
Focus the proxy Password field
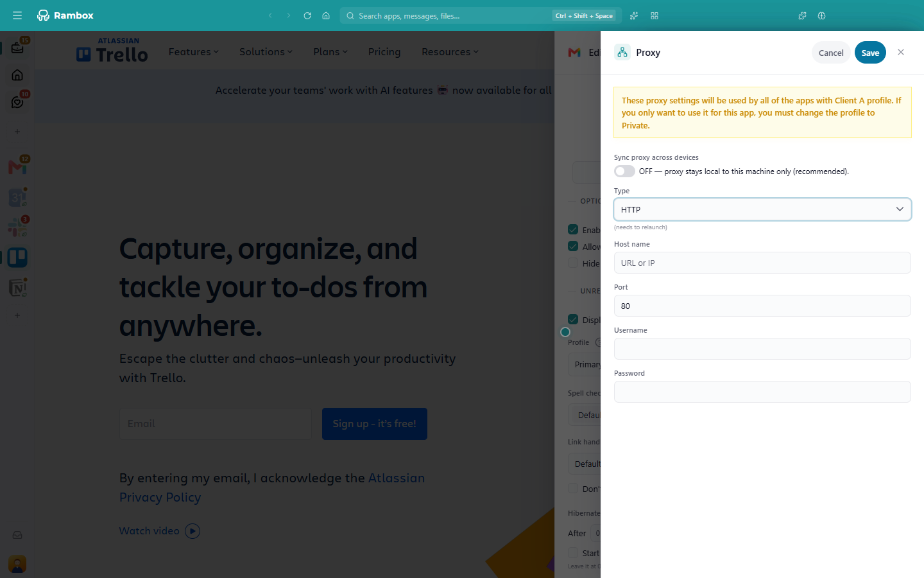762,392
